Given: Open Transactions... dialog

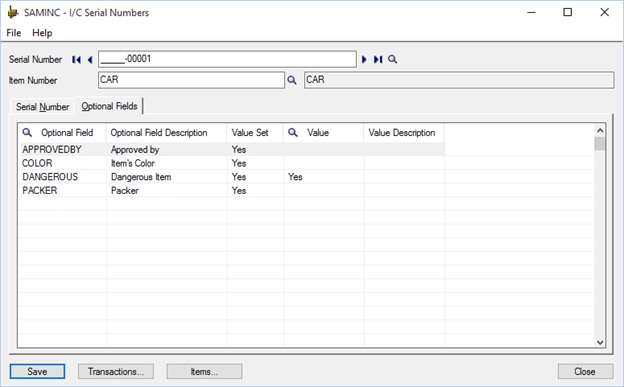Looking at the screenshot, I should click(116, 371).
